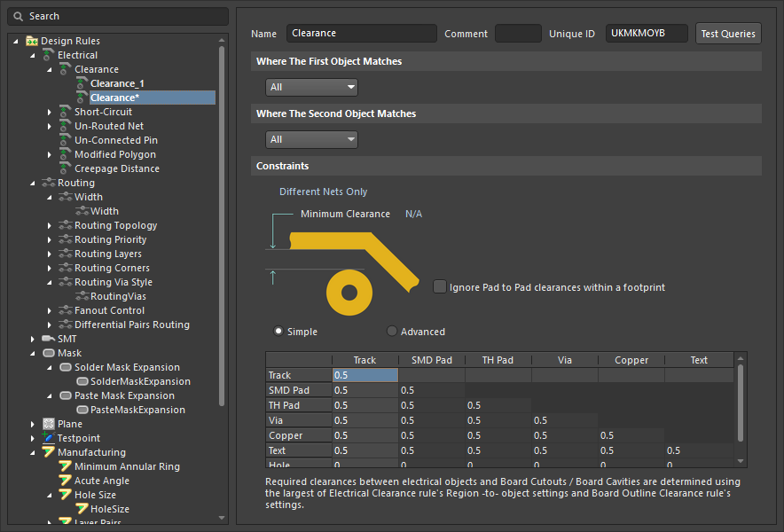Click the SMD Pad column header
This screenshot has height=532, width=784.
coord(432,360)
